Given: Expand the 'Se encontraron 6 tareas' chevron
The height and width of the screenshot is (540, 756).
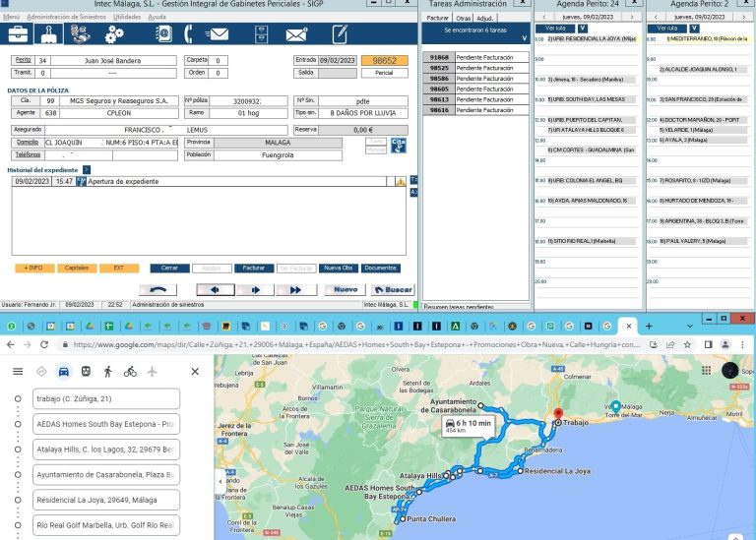Looking at the screenshot, I should tap(524, 38).
